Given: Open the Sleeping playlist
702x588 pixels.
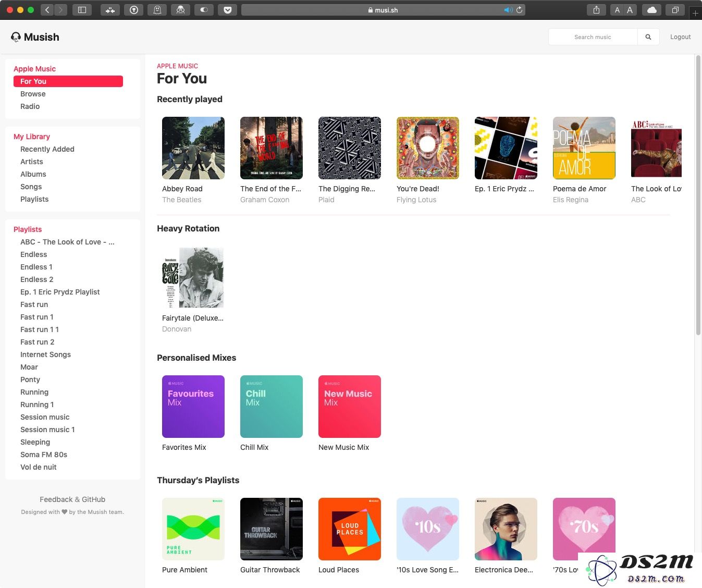Looking at the screenshot, I should click(x=35, y=442).
